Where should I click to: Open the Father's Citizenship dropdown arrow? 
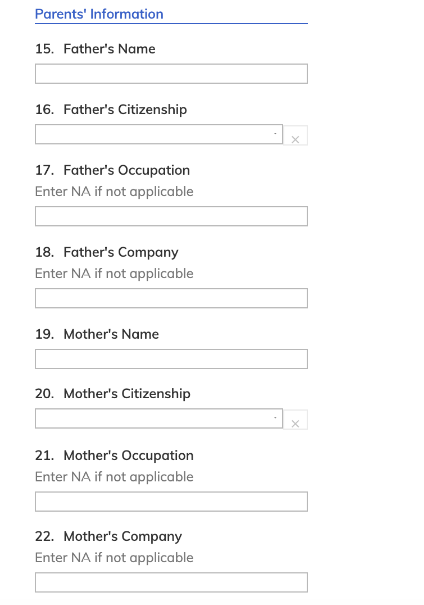[275, 134]
